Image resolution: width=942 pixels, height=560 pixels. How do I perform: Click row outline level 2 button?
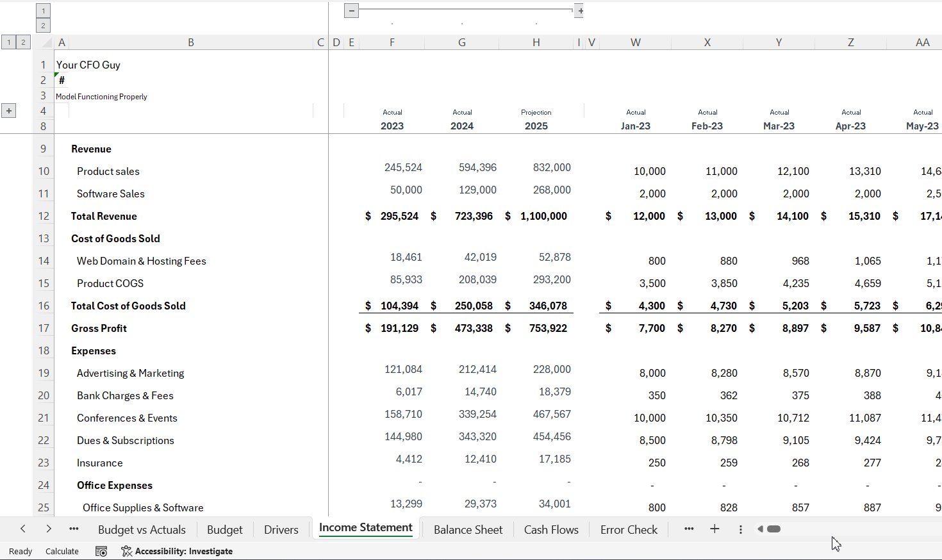point(23,42)
